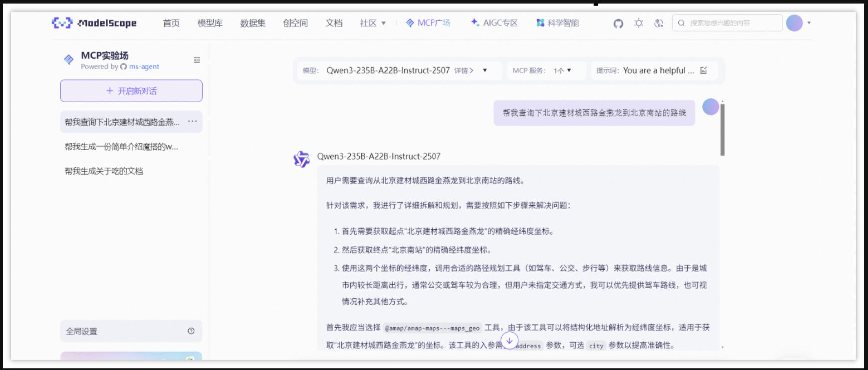Go to 首页 in the top navigation

tap(171, 23)
